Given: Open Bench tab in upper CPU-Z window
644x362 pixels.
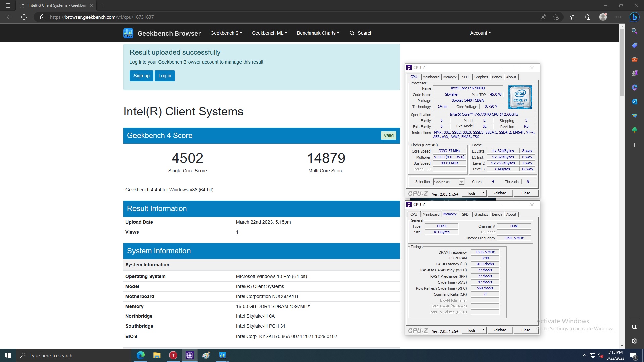Looking at the screenshot, I should tap(497, 77).
